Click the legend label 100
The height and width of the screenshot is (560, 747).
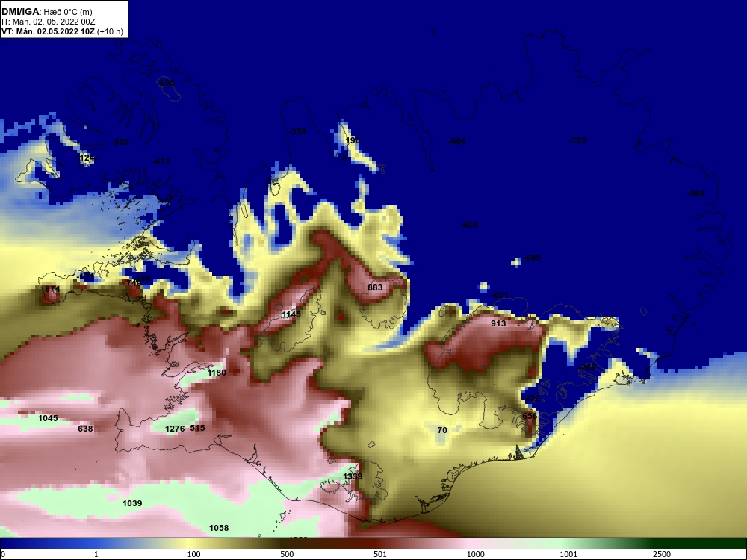tap(193, 554)
